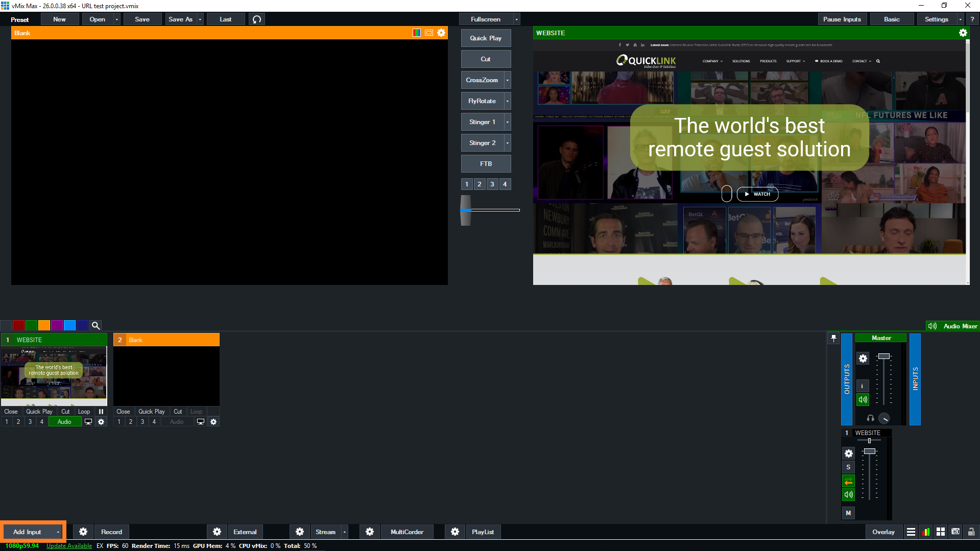980x551 pixels.
Task: Mute the Master audio output
Action: (x=863, y=399)
